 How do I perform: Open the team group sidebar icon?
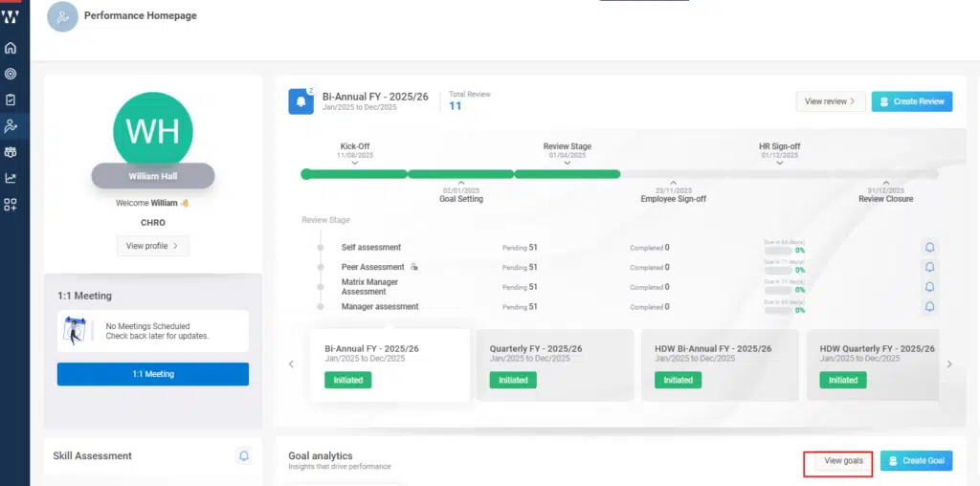click(x=10, y=152)
